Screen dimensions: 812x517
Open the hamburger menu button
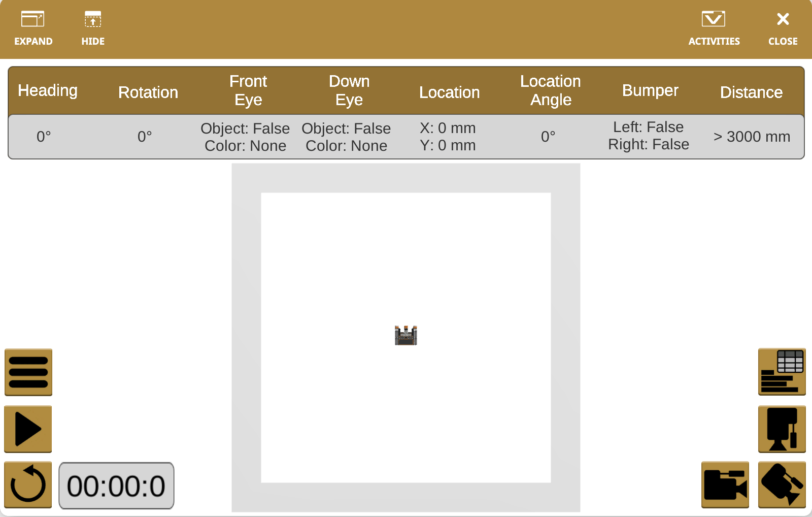tap(28, 372)
